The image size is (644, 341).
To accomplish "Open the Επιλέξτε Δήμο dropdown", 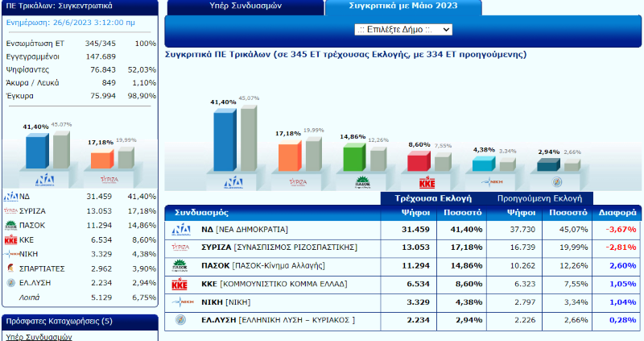I will click(402, 29).
